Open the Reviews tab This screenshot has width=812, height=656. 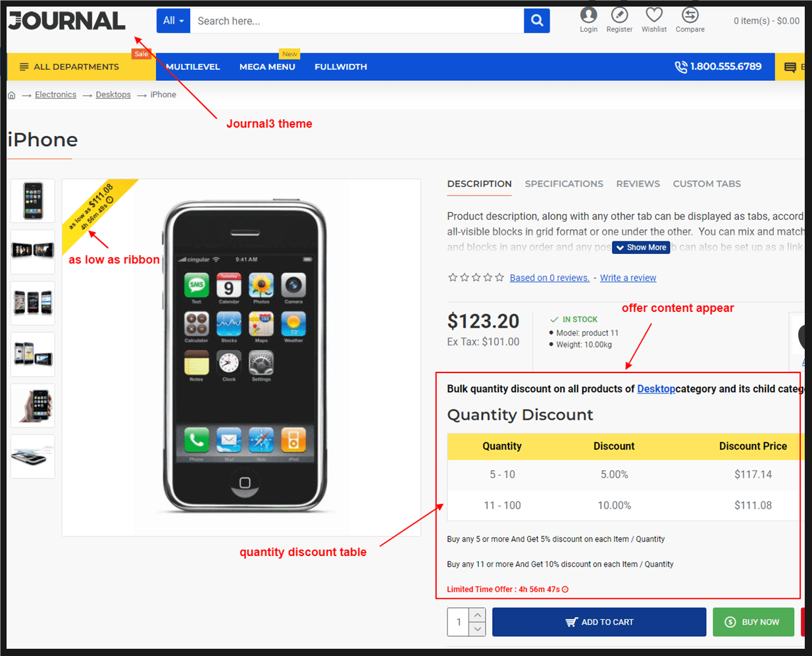point(638,184)
